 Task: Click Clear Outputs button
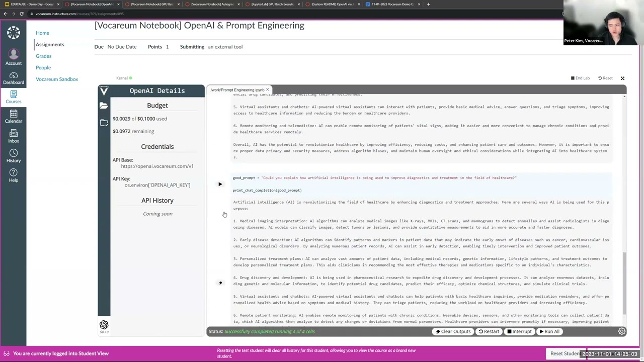click(x=453, y=331)
